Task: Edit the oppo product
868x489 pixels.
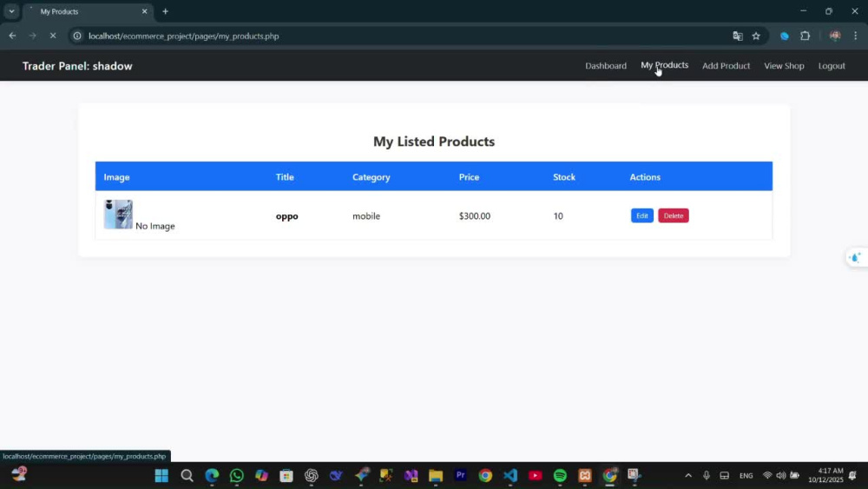Action: [642, 215]
